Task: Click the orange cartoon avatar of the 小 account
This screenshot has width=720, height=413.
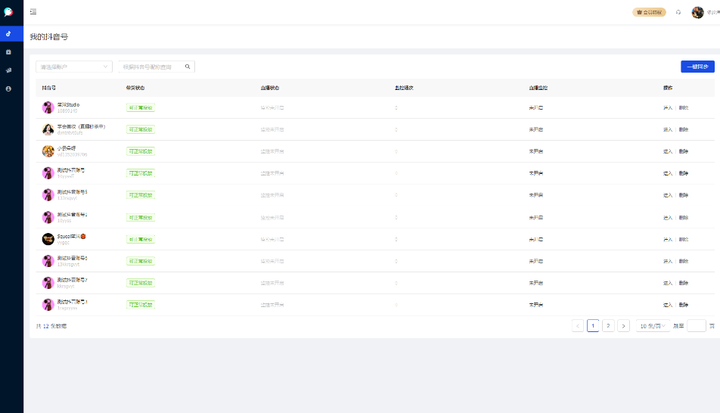Action: tap(48, 151)
